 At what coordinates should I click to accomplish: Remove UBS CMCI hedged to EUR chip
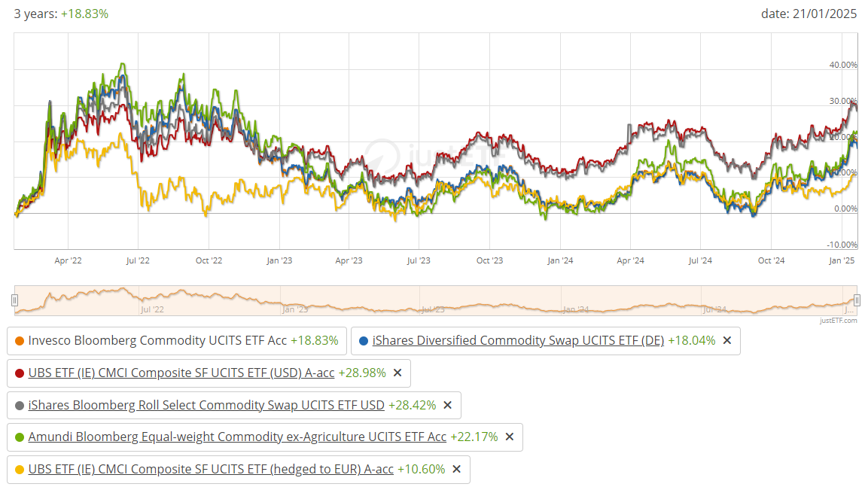[456, 470]
